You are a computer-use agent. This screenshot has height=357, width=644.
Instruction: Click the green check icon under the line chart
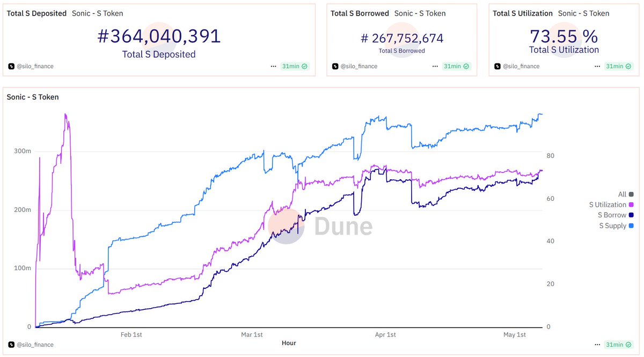628,345
